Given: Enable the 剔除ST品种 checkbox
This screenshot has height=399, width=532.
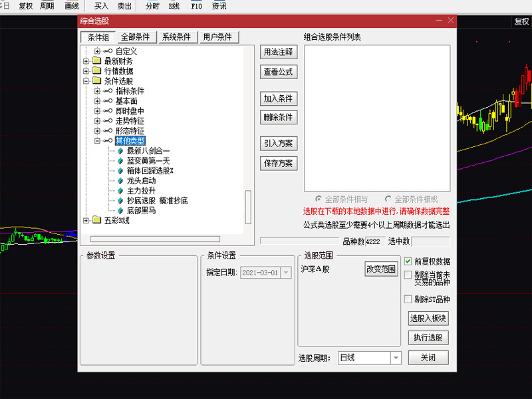Looking at the screenshot, I should pyautogui.click(x=408, y=299).
